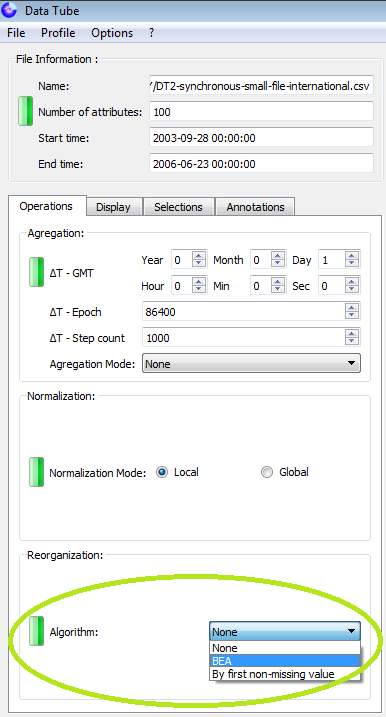Click the Start time field
The width and height of the screenshot is (386, 717).
261,137
